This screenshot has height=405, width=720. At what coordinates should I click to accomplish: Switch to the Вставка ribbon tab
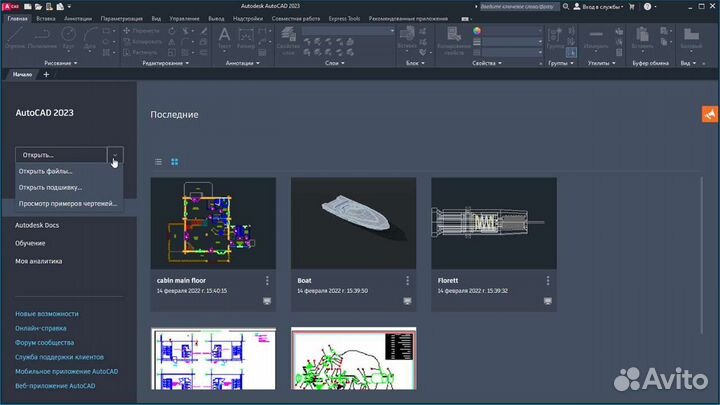[x=45, y=18]
